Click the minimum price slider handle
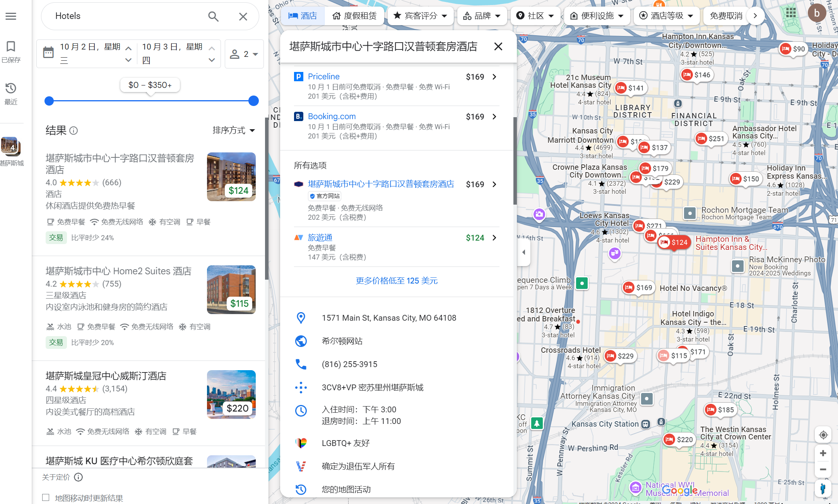The image size is (838, 504). (49, 101)
